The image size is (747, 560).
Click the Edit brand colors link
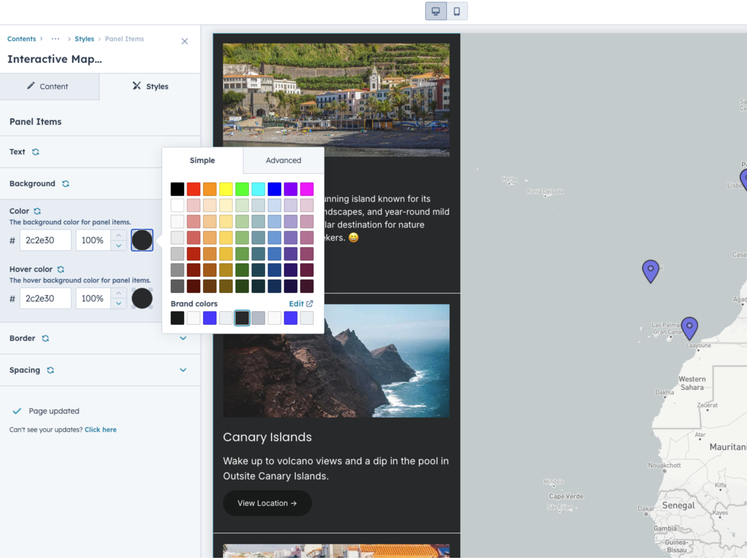(300, 303)
